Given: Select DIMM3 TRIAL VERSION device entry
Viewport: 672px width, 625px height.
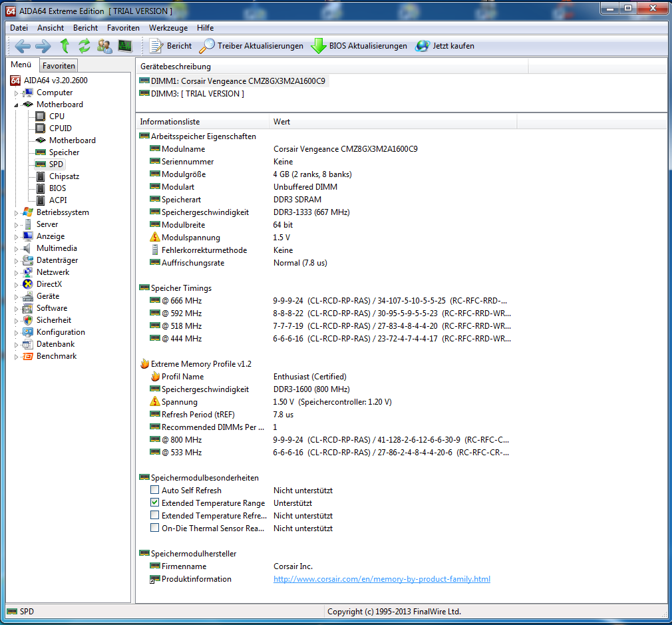Looking at the screenshot, I should tap(192, 93).
